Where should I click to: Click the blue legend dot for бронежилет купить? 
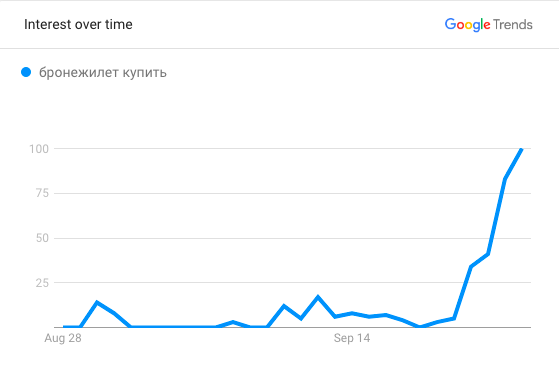(x=26, y=72)
